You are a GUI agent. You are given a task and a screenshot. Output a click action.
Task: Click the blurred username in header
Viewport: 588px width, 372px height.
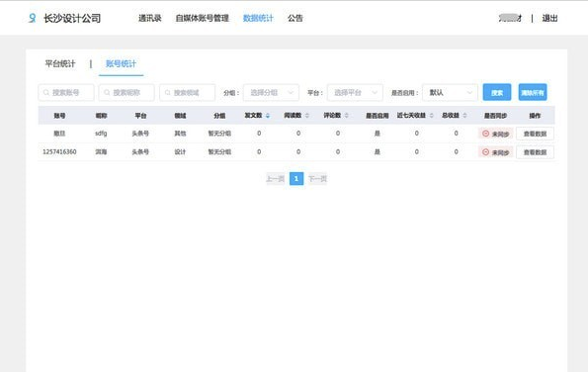(x=510, y=18)
